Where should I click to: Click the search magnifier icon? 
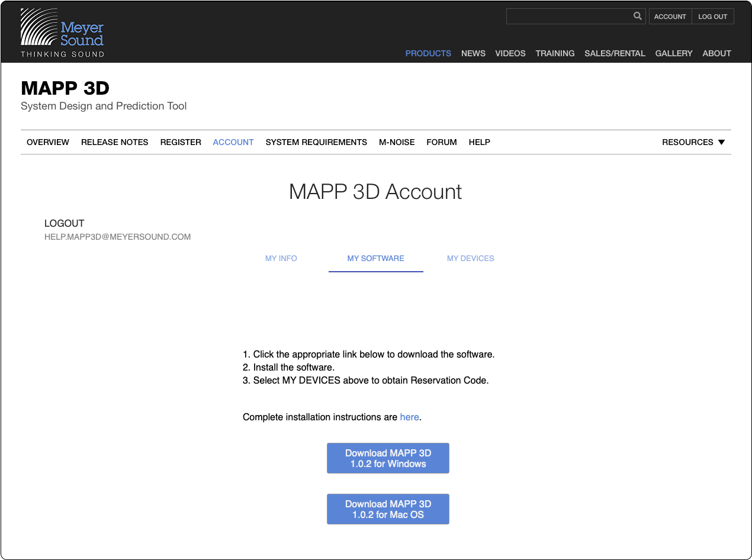[x=637, y=16]
